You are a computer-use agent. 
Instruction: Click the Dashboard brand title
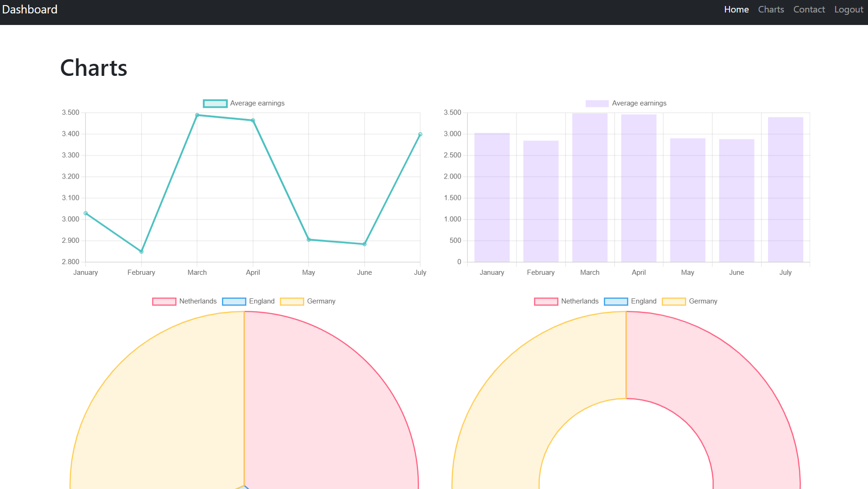tap(30, 10)
